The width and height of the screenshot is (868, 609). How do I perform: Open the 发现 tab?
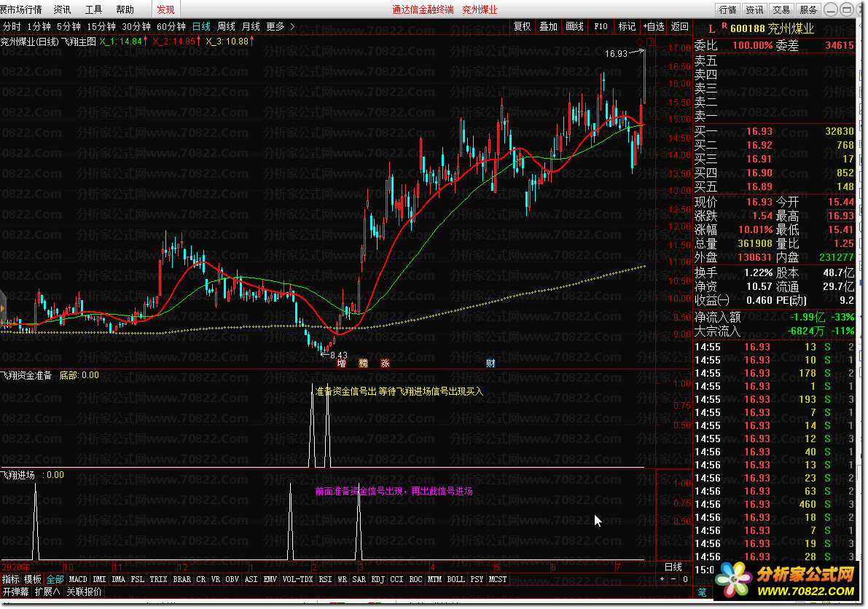(x=165, y=9)
